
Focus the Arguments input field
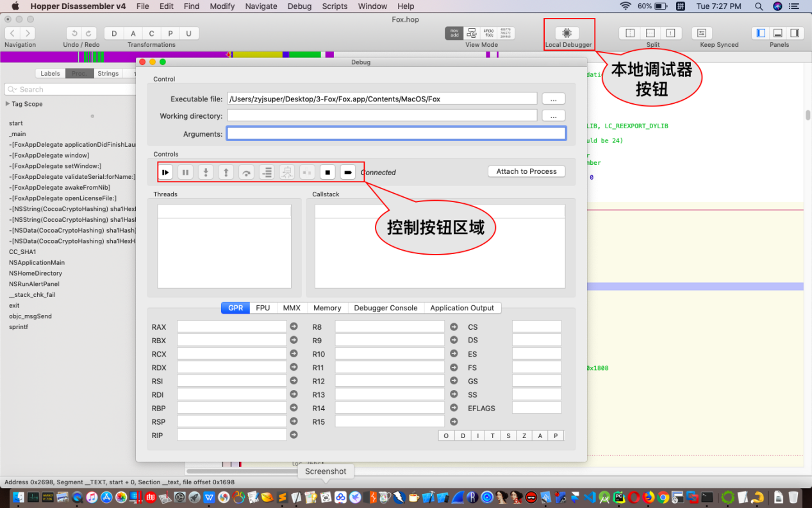(x=396, y=133)
